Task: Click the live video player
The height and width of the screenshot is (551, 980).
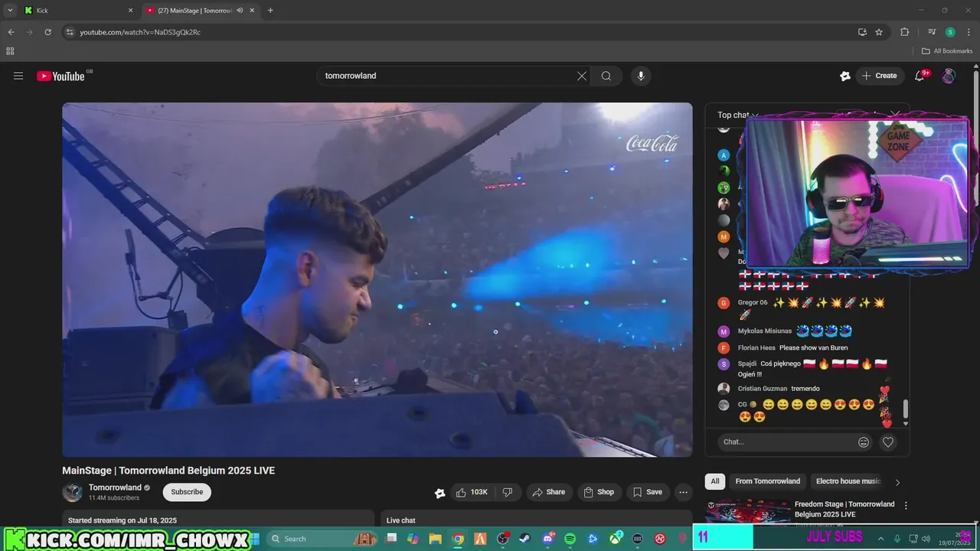Action: pos(377,279)
